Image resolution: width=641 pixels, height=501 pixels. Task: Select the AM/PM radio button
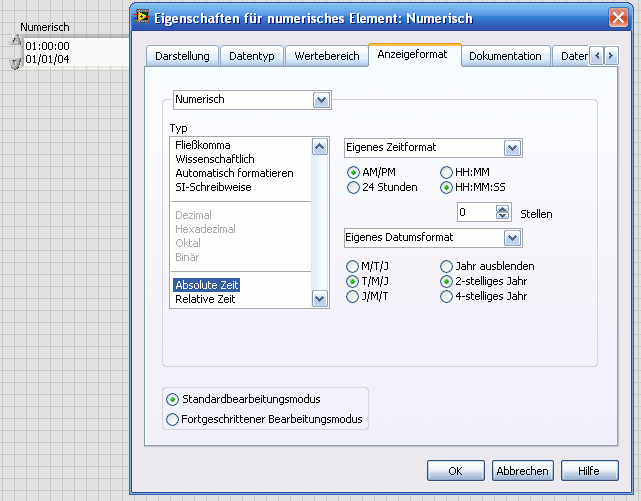coord(353,172)
